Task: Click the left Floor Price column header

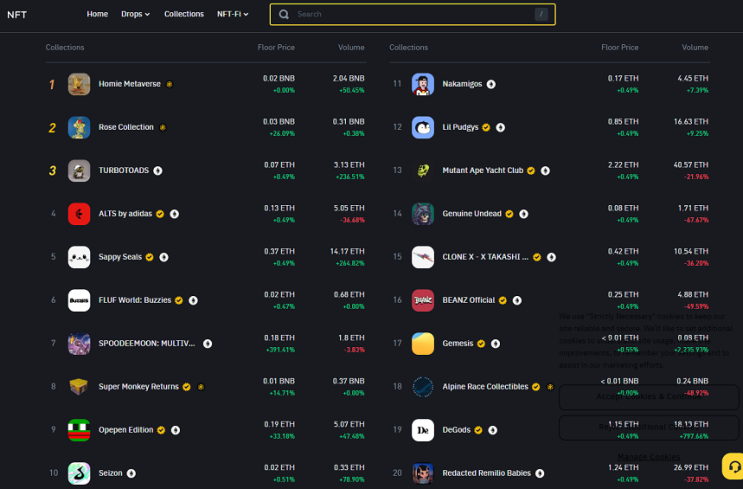Action: [x=276, y=47]
